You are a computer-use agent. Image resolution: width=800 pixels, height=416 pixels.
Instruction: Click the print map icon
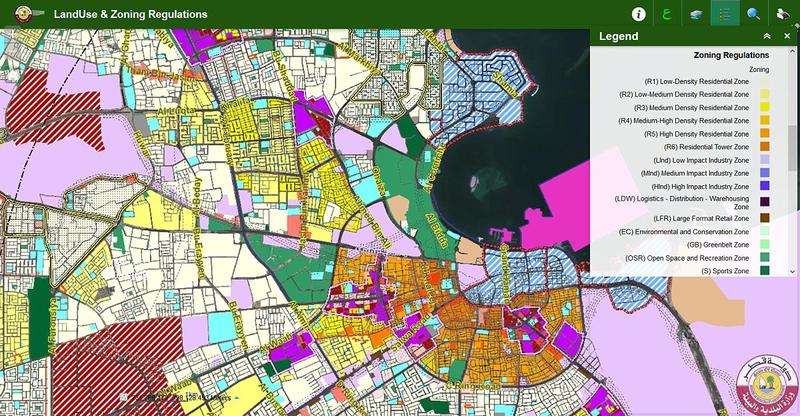[783, 15]
